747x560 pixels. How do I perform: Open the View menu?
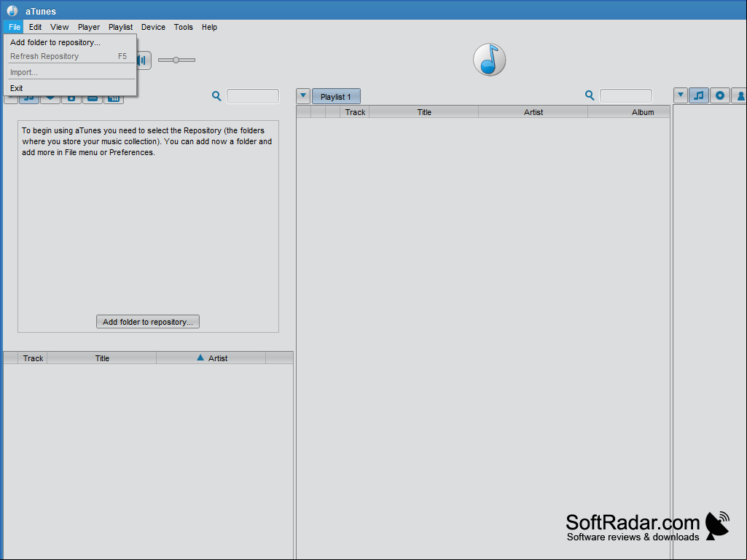coord(60,27)
